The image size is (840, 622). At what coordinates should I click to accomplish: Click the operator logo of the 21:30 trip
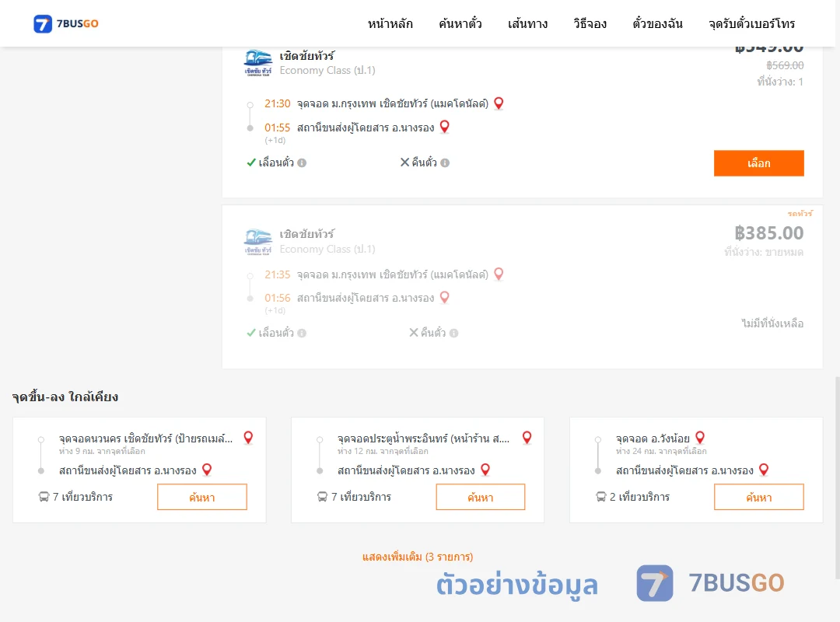click(x=258, y=63)
